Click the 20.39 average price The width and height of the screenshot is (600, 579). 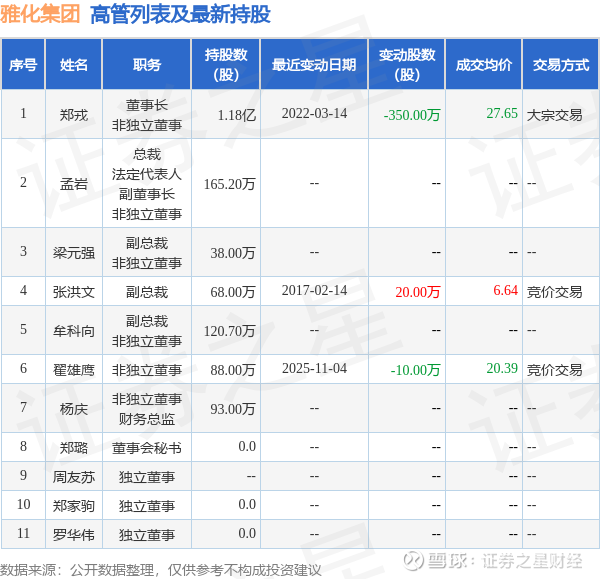coord(502,369)
